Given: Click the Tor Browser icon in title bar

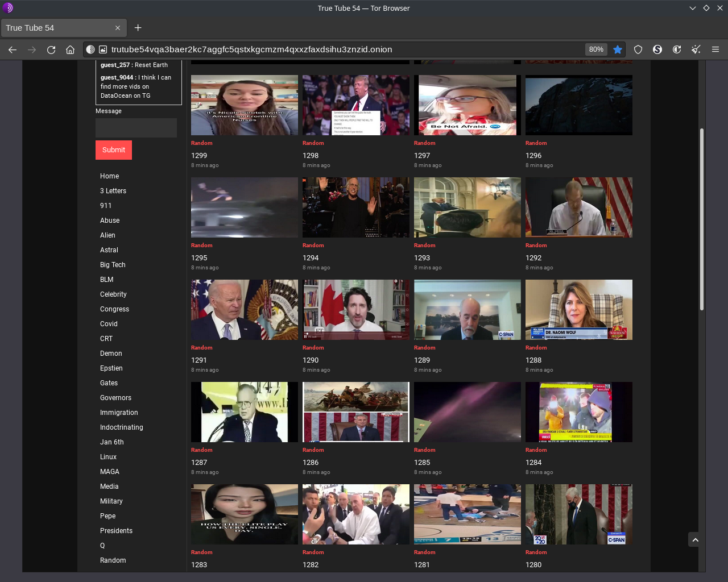Looking at the screenshot, I should tap(7, 8).
